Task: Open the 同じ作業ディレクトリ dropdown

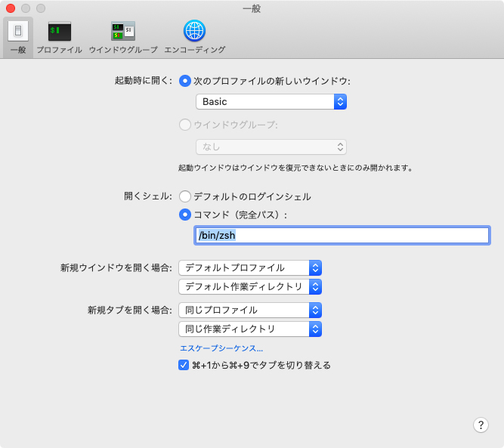Action: 250,329
